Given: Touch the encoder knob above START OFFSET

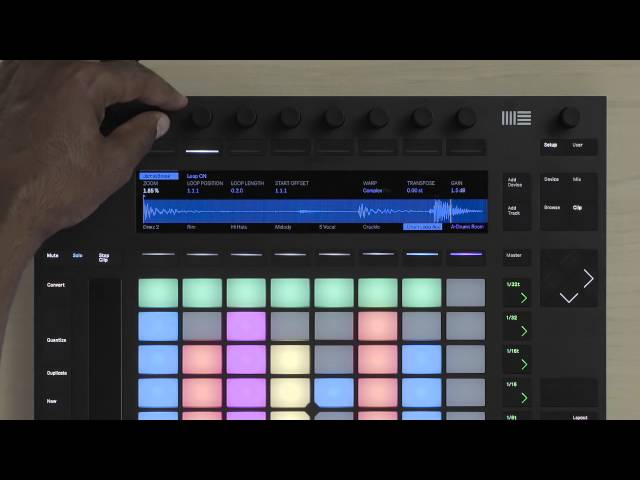Looking at the screenshot, I should [x=290, y=118].
